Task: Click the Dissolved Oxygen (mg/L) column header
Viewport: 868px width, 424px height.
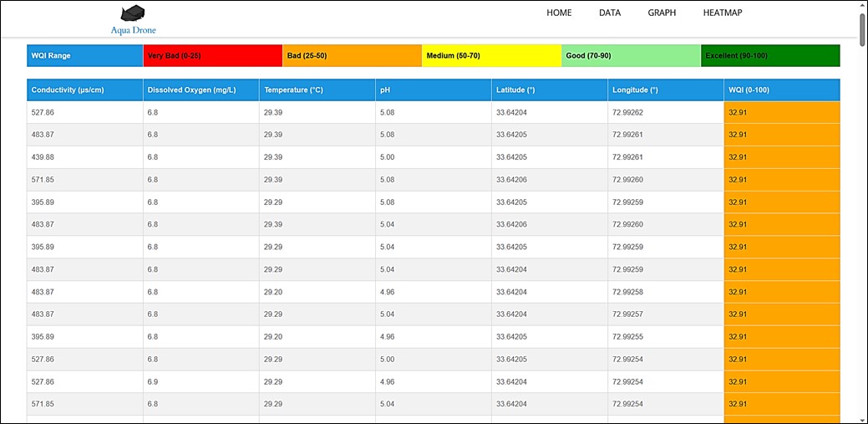Action: (201, 89)
